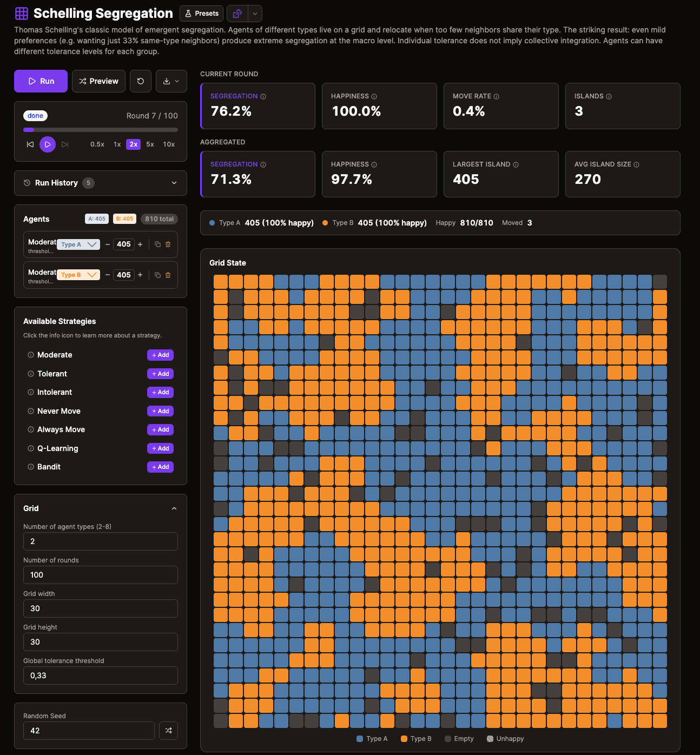Step forward to the next round
Viewport: 700px width, 755px height.
pos(64,144)
